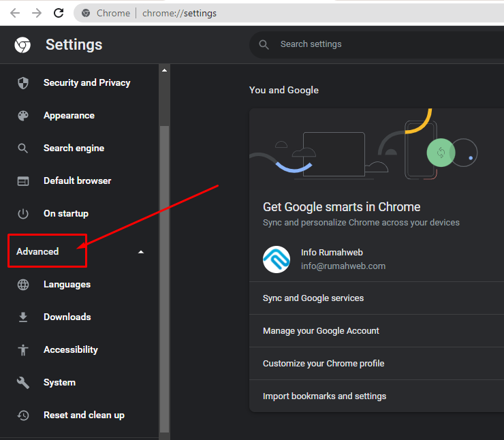The height and width of the screenshot is (440, 504).
Task: Click the sidebar scrollbar up arrow
Action: click(164, 70)
